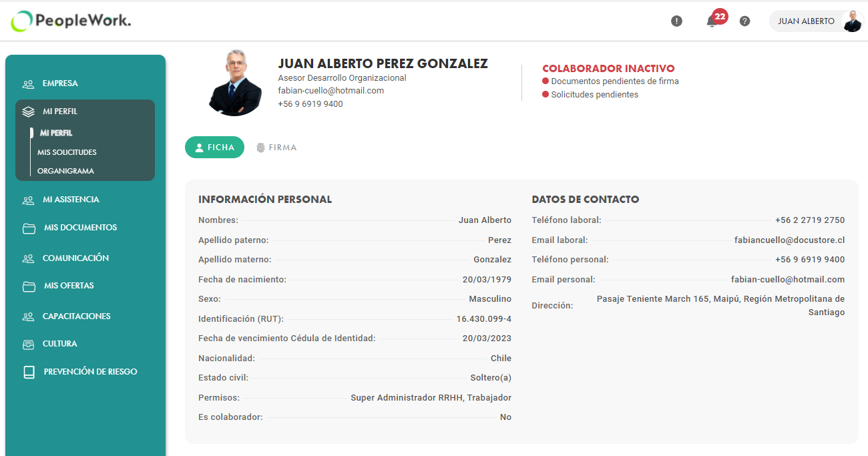The width and height of the screenshot is (868, 456).
Task: Click the Mis Documentos folder icon
Action: click(x=29, y=228)
